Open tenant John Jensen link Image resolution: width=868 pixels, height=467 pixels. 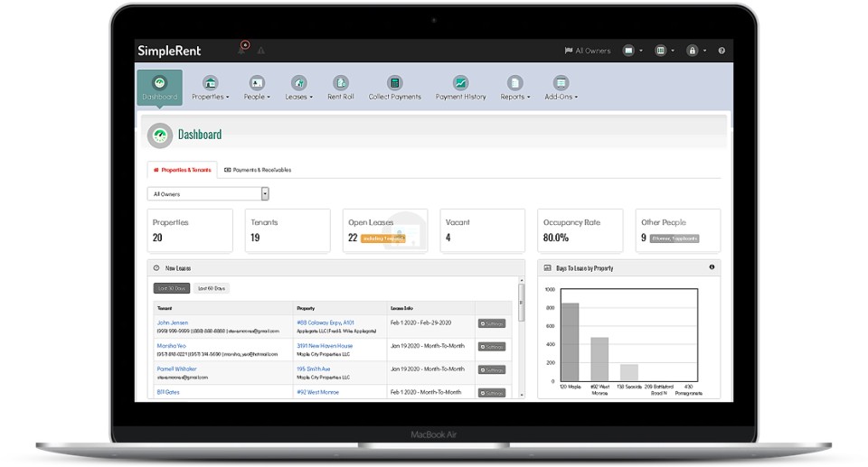[x=172, y=322]
